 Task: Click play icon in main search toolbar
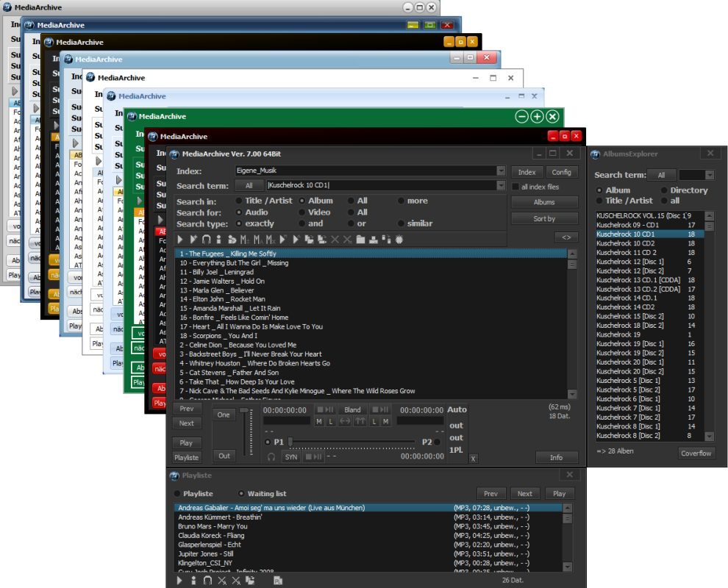180,240
